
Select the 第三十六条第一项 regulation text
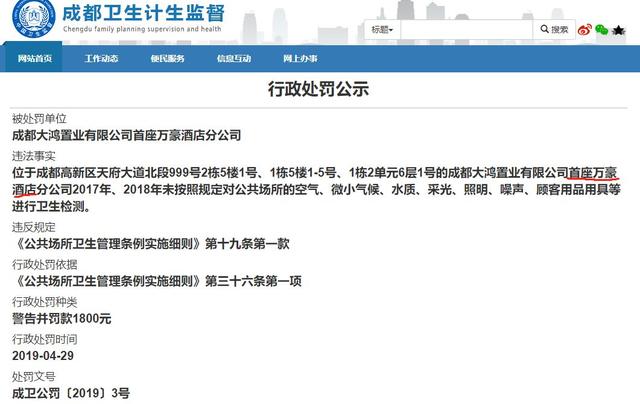tap(253, 281)
